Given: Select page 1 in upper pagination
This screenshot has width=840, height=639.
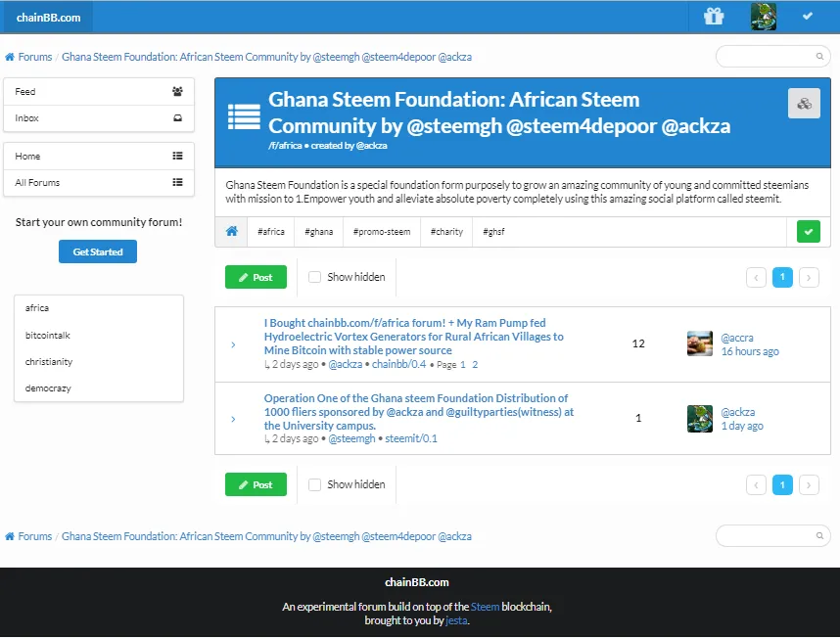Looking at the screenshot, I should coord(782,277).
